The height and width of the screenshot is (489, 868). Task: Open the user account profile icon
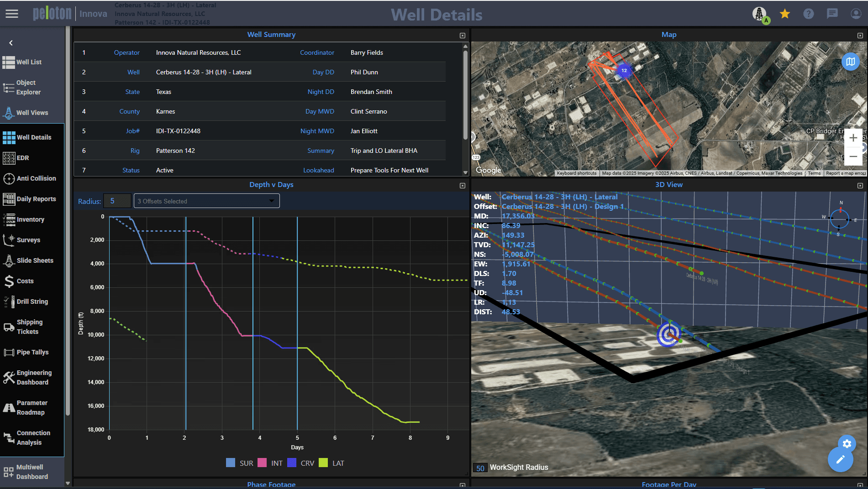856,14
